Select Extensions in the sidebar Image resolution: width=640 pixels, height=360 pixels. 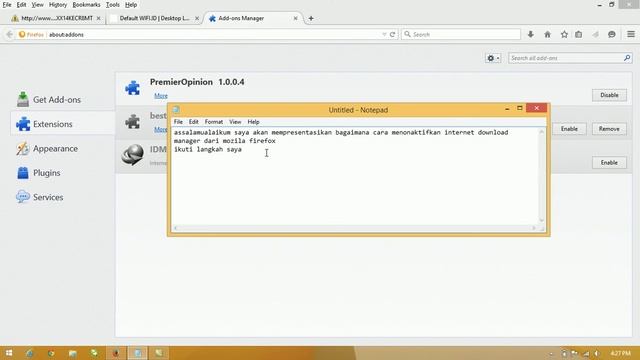coord(62,124)
